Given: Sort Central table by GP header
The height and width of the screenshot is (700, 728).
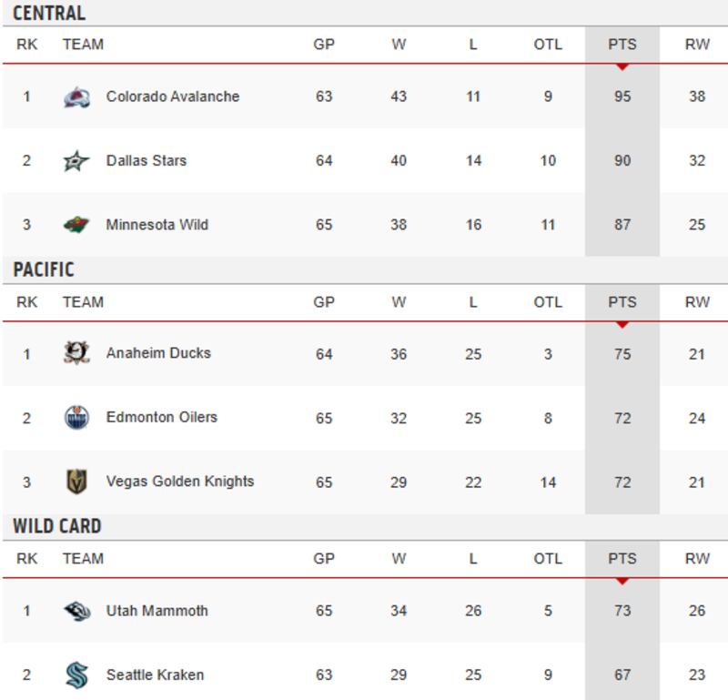Looking at the screenshot, I should [324, 45].
